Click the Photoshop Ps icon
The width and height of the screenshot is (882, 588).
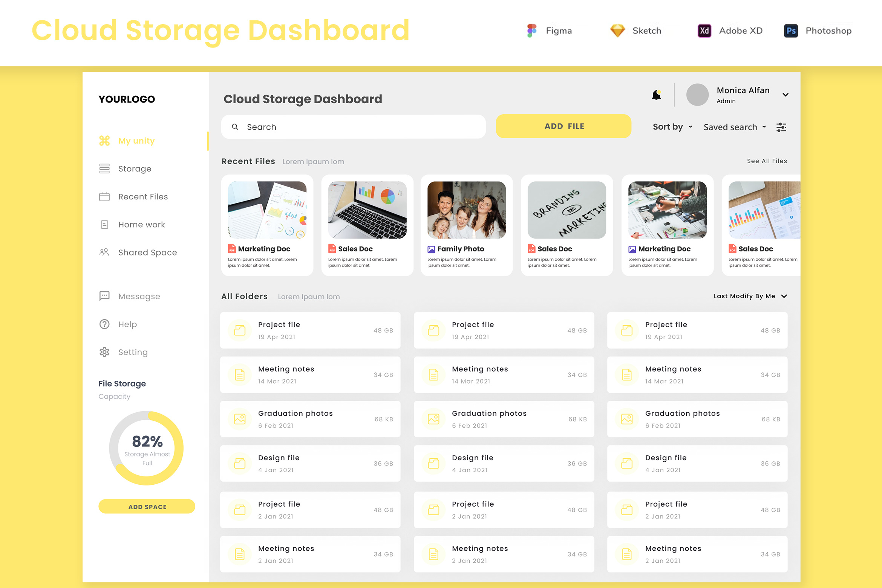coord(791,31)
